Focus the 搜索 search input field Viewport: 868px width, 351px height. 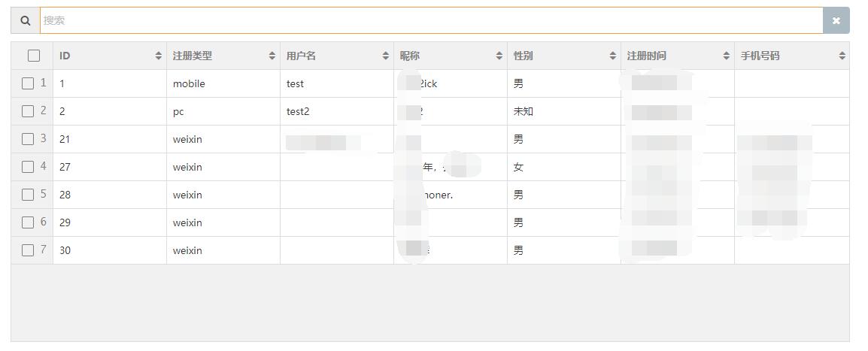(431, 20)
